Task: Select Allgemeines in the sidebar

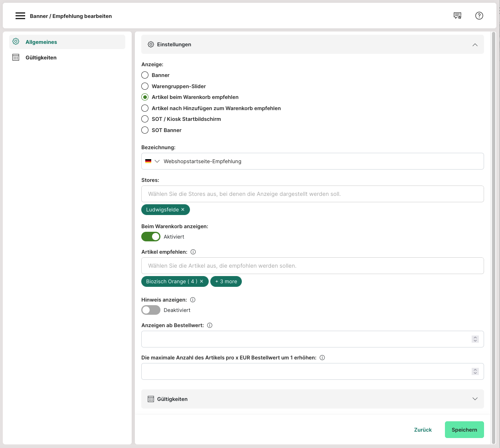Action: [41, 42]
